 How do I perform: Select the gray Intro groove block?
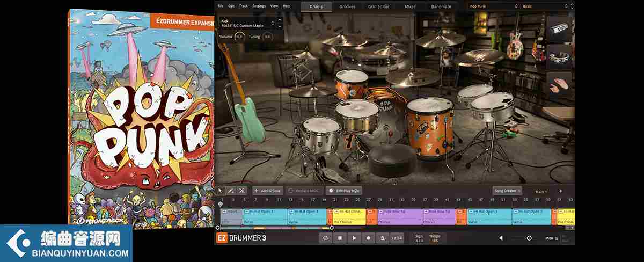(231, 216)
